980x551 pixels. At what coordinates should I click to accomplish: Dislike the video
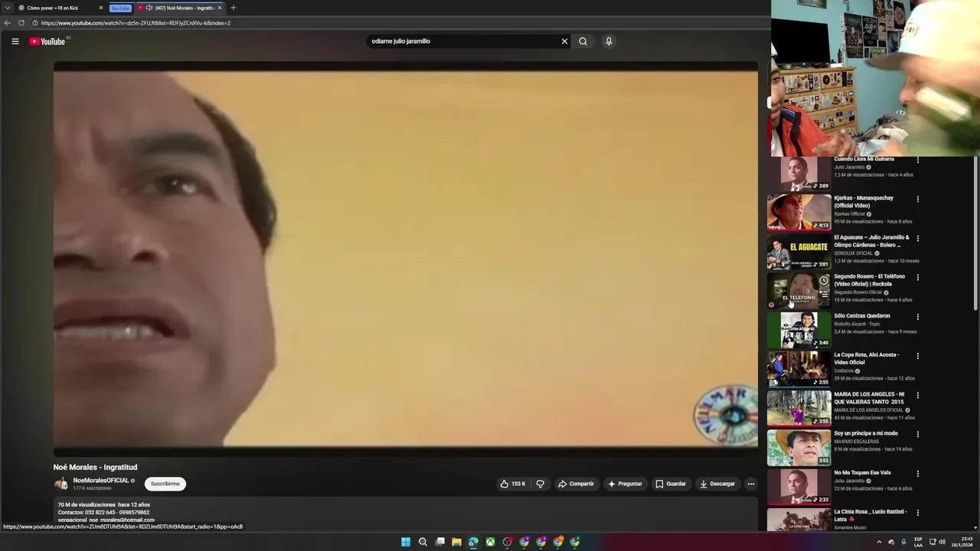click(540, 484)
